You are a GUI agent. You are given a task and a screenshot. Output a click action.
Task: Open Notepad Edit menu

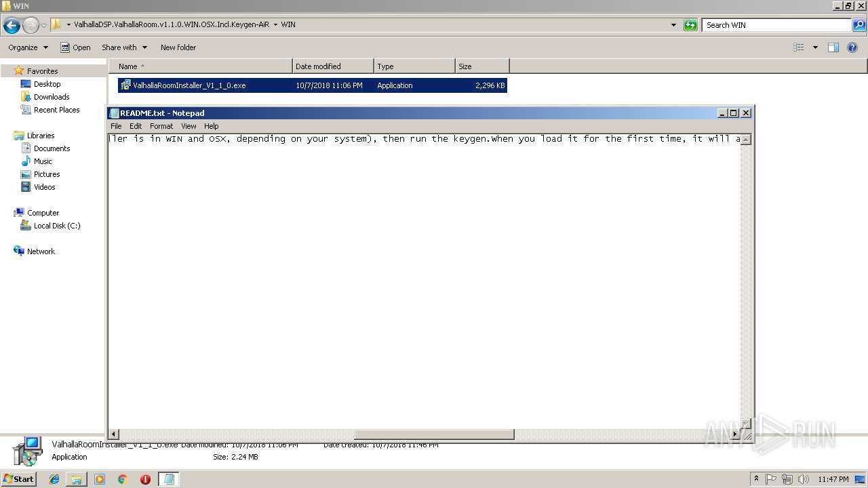pyautogui.click(x=136, y=126)
